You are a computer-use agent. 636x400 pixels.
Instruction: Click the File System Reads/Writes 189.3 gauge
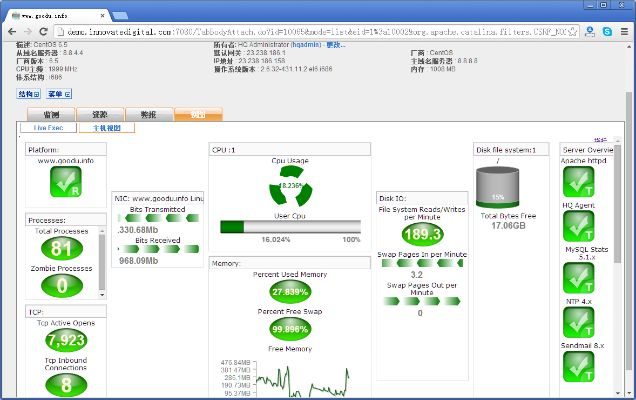point(423,234)
